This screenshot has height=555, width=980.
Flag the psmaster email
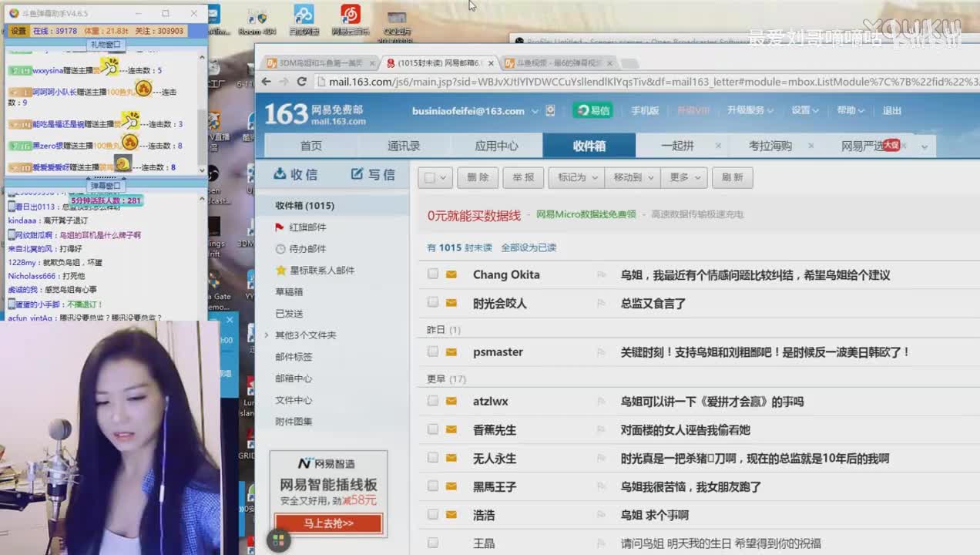tap(601, 352)
